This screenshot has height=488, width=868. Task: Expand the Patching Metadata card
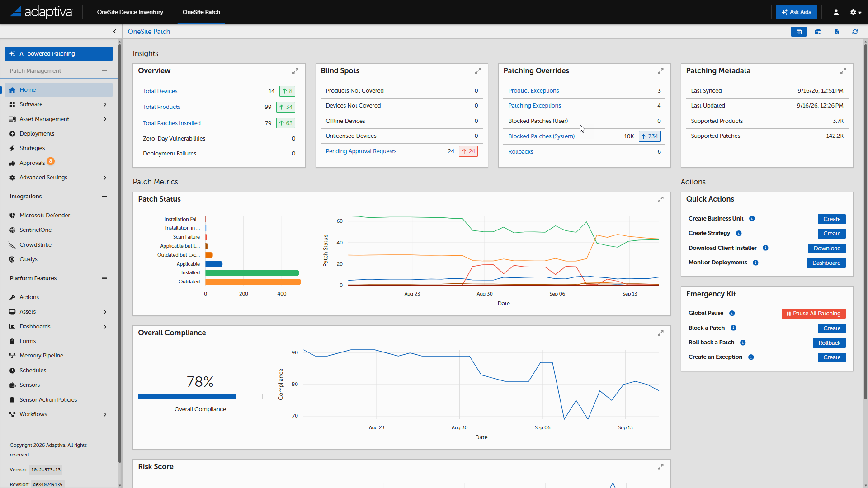(x=843, y=71)
